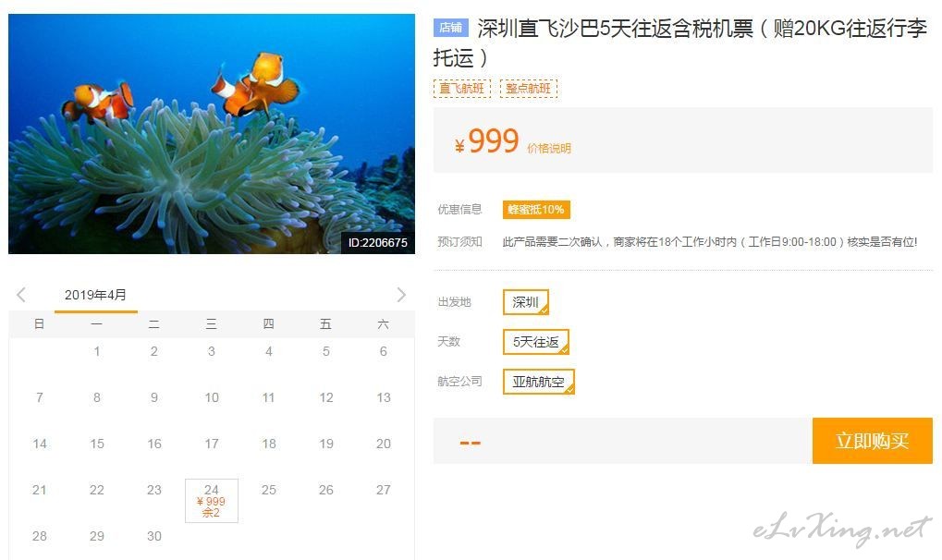Open the 2019年4月 month tab
This screenshot has width=942, height=560.
tap(95, 295)
